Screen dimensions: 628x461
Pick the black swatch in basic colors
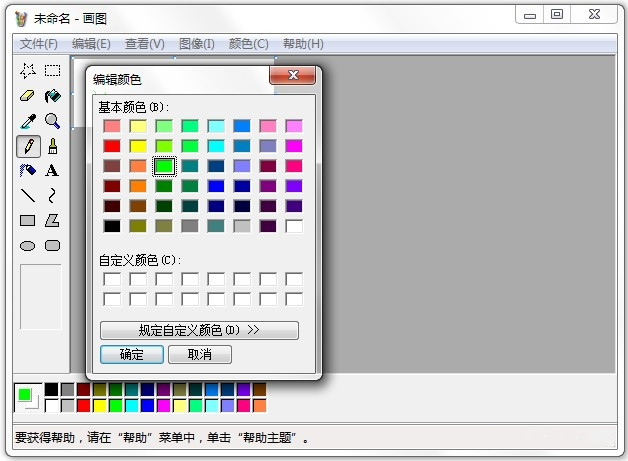[x=111, y=226]
